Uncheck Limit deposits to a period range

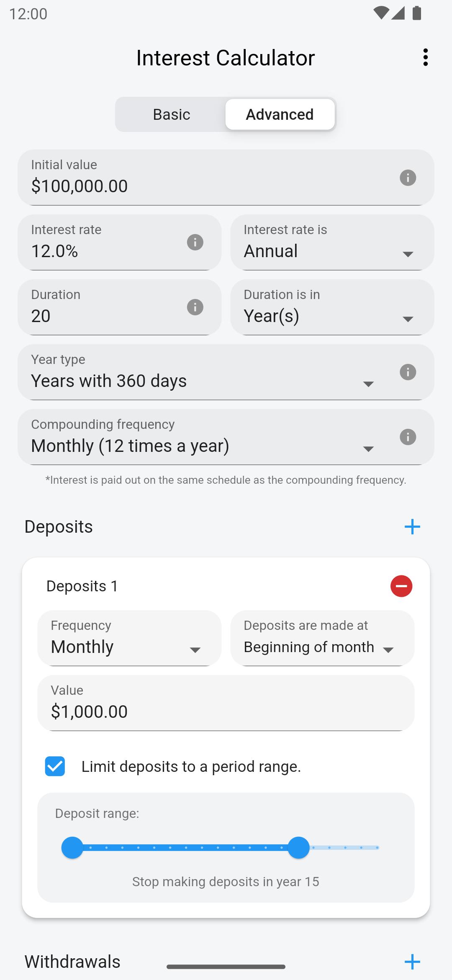(x=55, y=766)
